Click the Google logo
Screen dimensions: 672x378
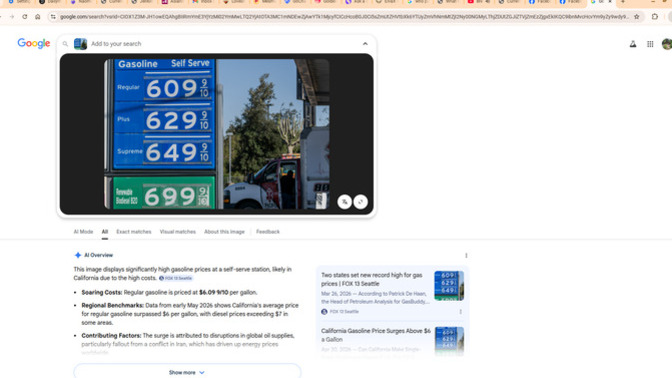tap(34, 43)
